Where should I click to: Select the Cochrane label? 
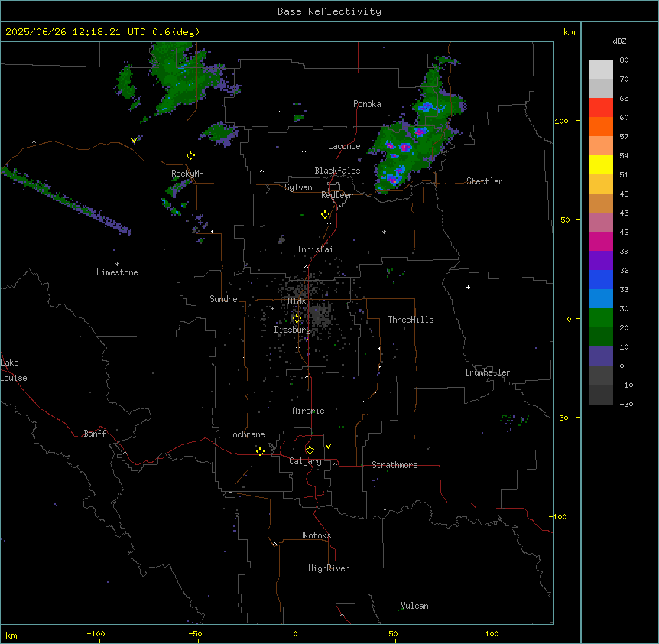click(246, 434)
